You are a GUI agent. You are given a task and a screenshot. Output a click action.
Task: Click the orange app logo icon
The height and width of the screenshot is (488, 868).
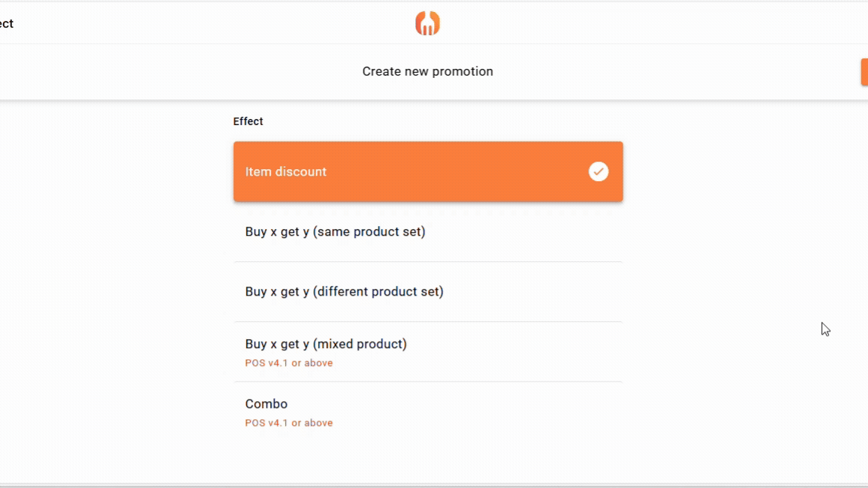(x=427, y=23)
